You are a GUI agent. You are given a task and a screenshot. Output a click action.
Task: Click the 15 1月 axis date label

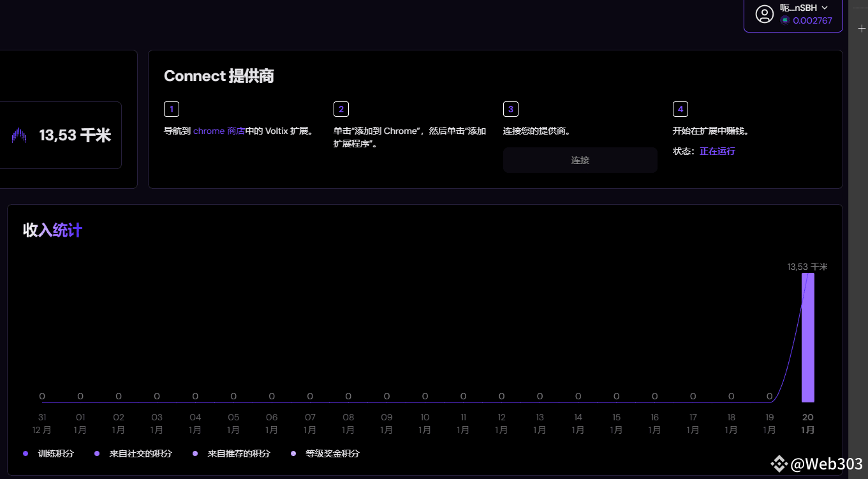tap(616, 424)
